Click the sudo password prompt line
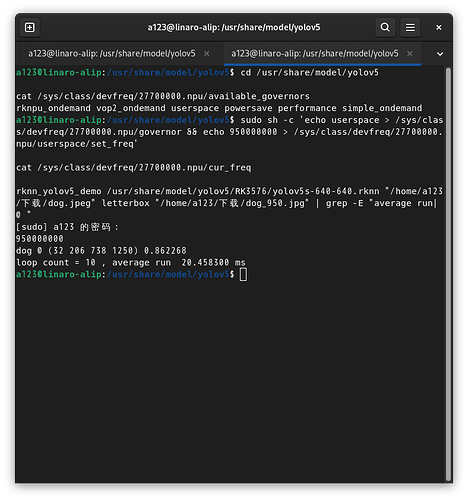This screenshot has height=500, width=467. [67, 227]
